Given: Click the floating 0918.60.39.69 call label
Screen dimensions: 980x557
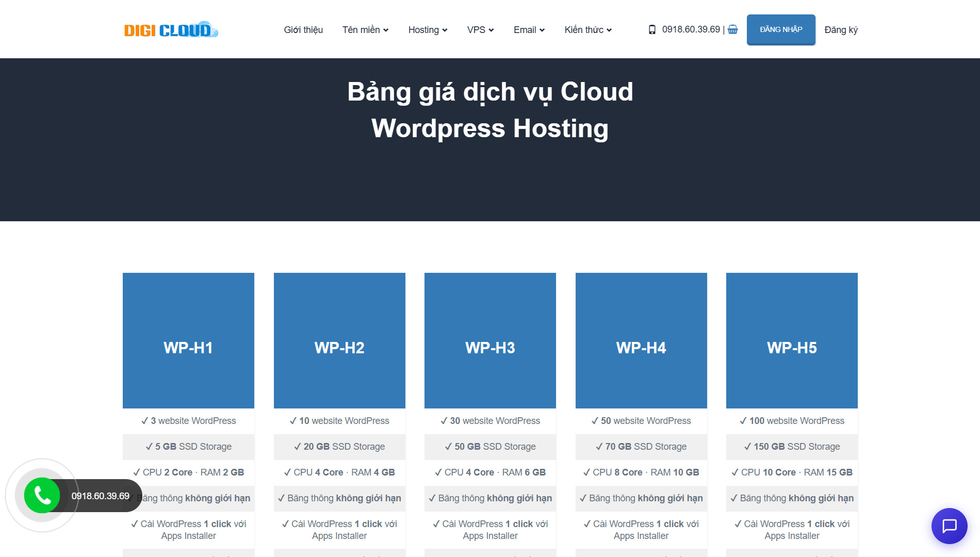Looking at the screenshot, I should tap(101, 496).
